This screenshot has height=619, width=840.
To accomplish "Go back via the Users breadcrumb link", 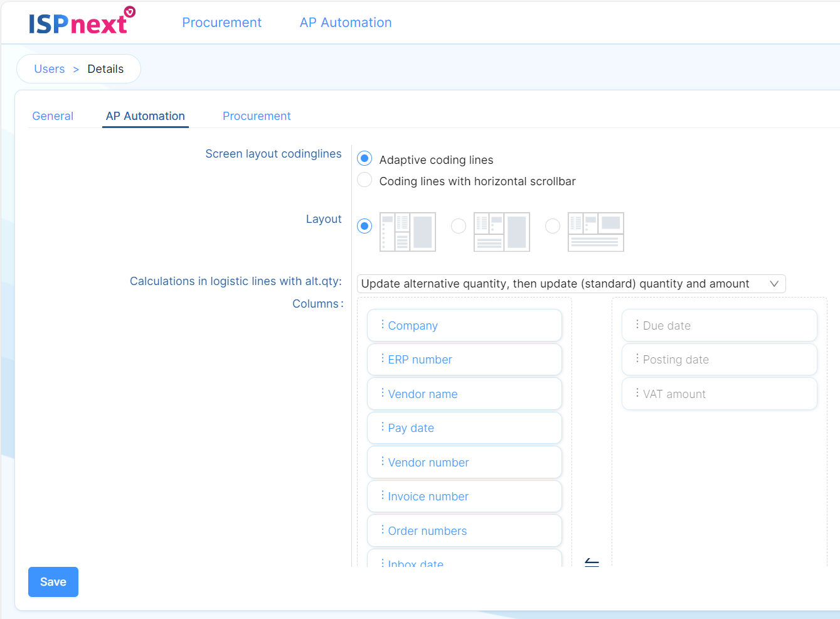I will click(x=49, y=68).
